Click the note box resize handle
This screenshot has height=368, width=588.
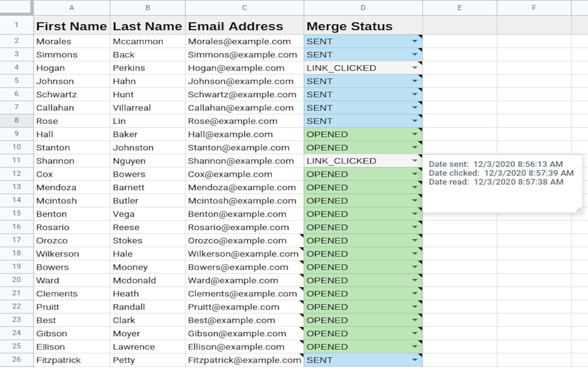(x=579, y=210)
